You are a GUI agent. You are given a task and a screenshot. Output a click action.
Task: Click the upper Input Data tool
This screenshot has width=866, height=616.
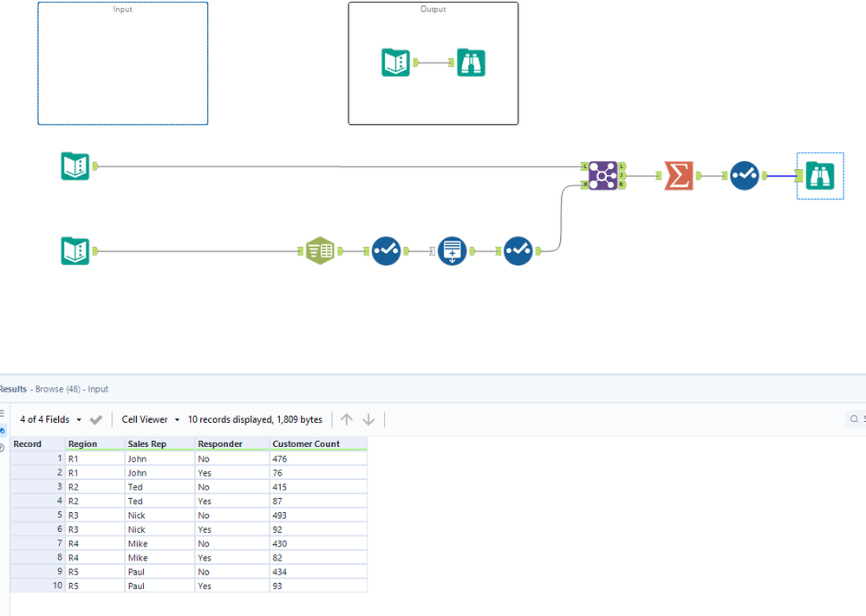coord(75,166)
